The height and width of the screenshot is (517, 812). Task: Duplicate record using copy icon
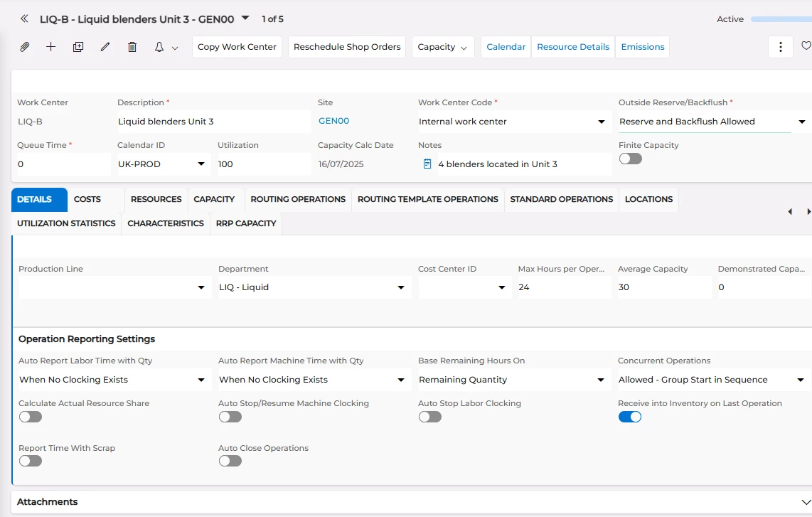(x=78, y=47)
